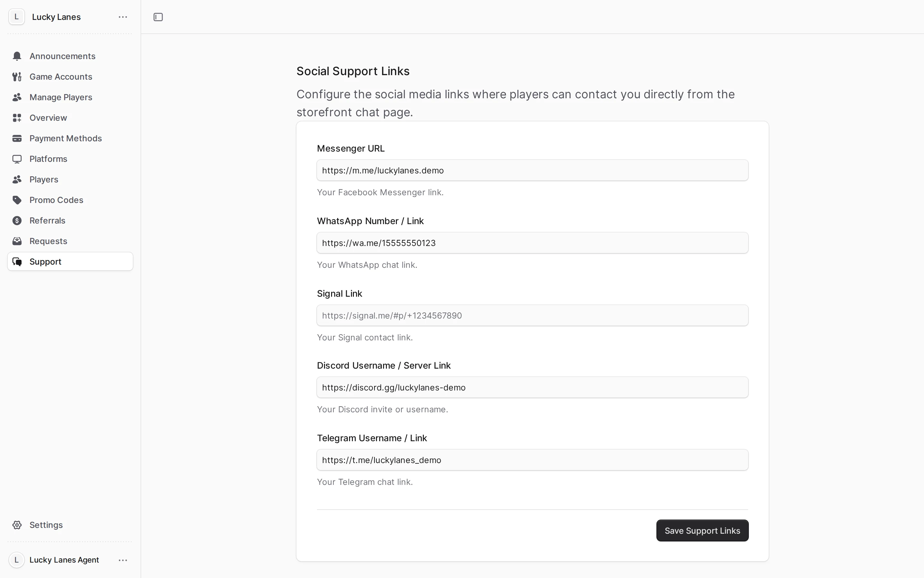Screen dimensions: 924x578
Task: Click the Game Accounts icon in sidebar
Action: [x=17, y=77]
